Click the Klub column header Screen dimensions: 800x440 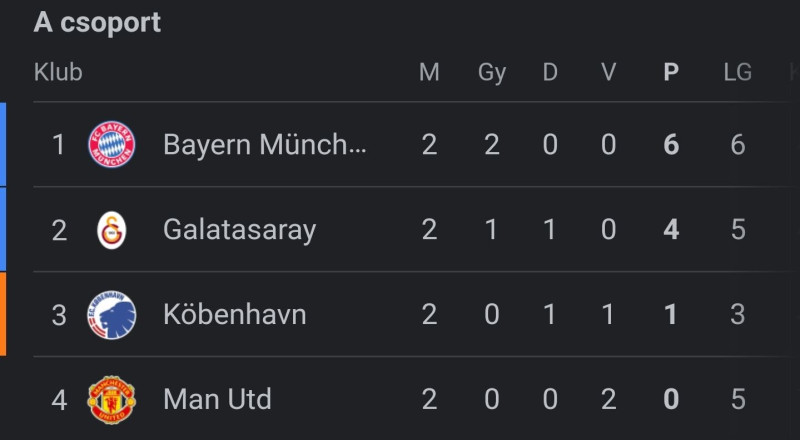coord(58,72)
